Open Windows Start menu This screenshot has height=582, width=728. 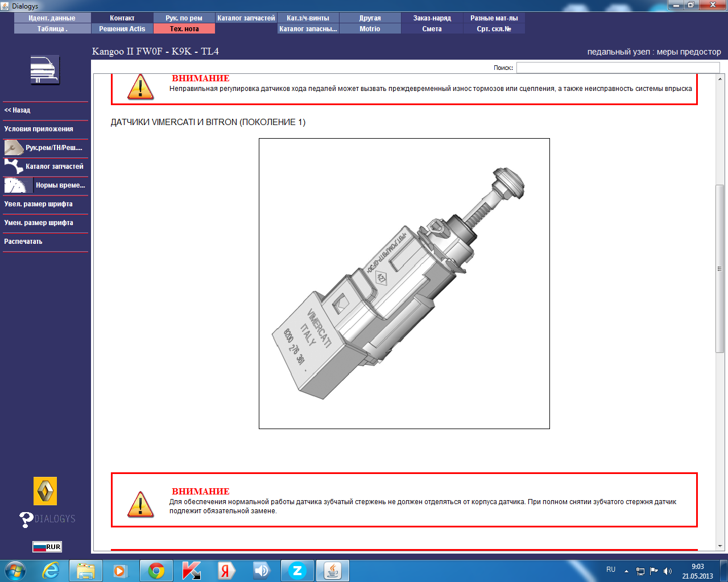(15, 570)
